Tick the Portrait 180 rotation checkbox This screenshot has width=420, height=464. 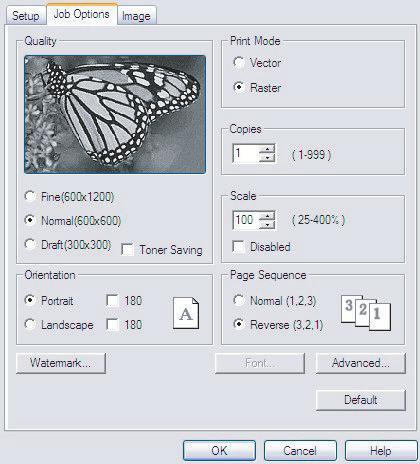click(112, 300)
